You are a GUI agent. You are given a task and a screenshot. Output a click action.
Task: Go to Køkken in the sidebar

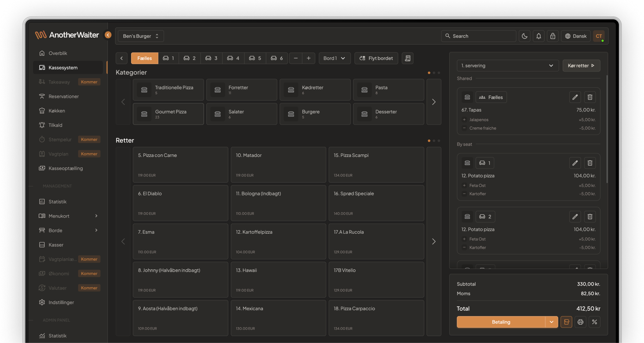point(68,111)
